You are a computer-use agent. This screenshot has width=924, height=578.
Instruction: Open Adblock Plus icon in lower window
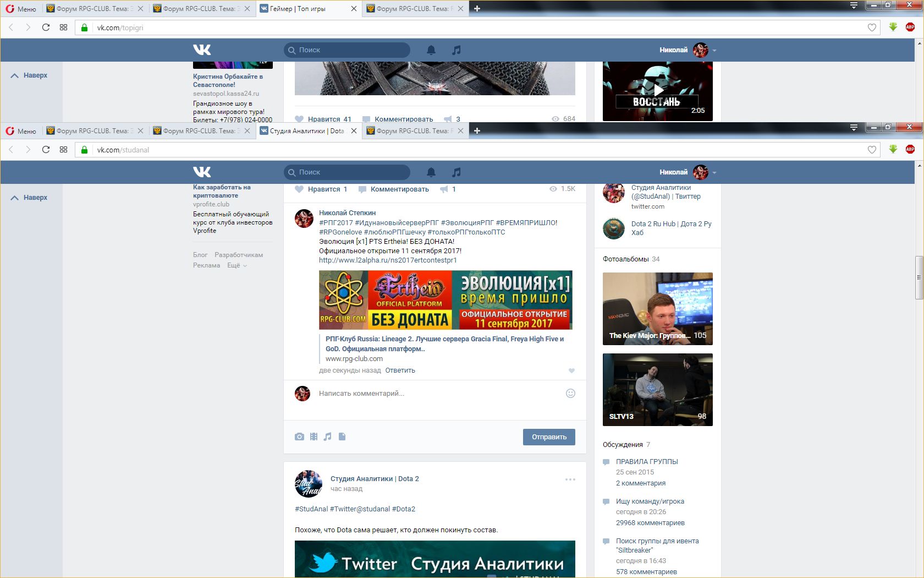coord(910,149)
